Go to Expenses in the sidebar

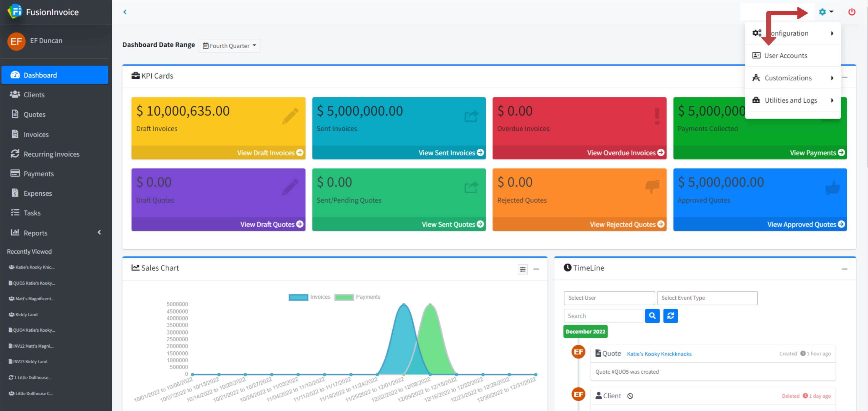(x=38, y=193)
